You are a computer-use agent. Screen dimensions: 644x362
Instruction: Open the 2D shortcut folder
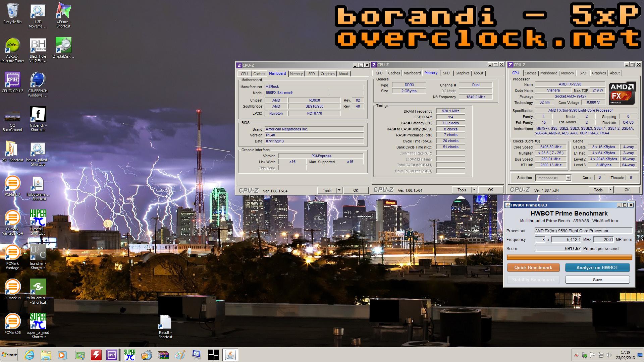pyautogui.click(x=12, y=152)
